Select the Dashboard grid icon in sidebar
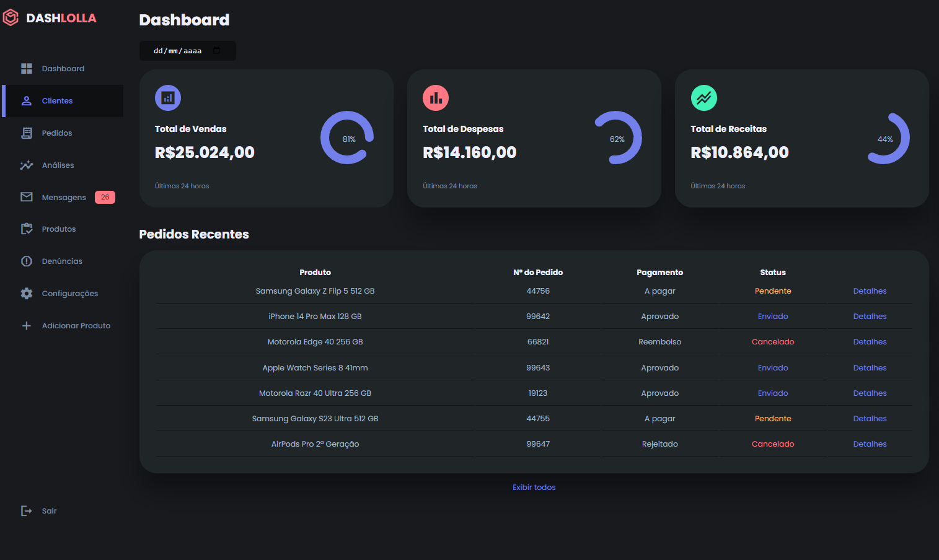This screenshot has width=939, height=560. (x=27, y=68)
